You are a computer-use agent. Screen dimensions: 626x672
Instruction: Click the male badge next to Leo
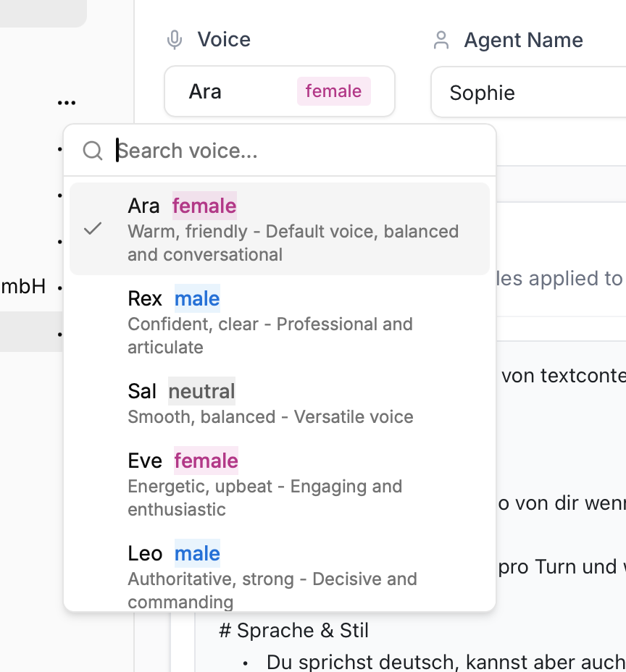point(197,554)
